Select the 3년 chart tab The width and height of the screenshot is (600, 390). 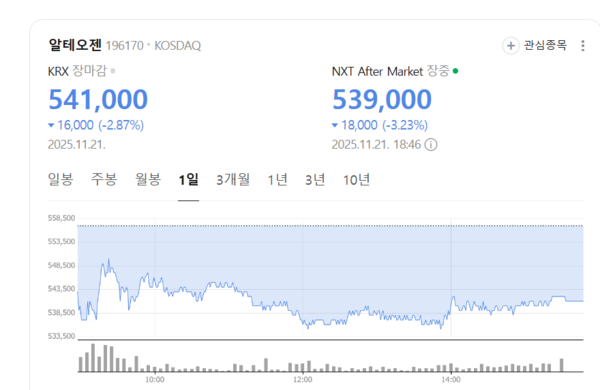click(315, 179)
